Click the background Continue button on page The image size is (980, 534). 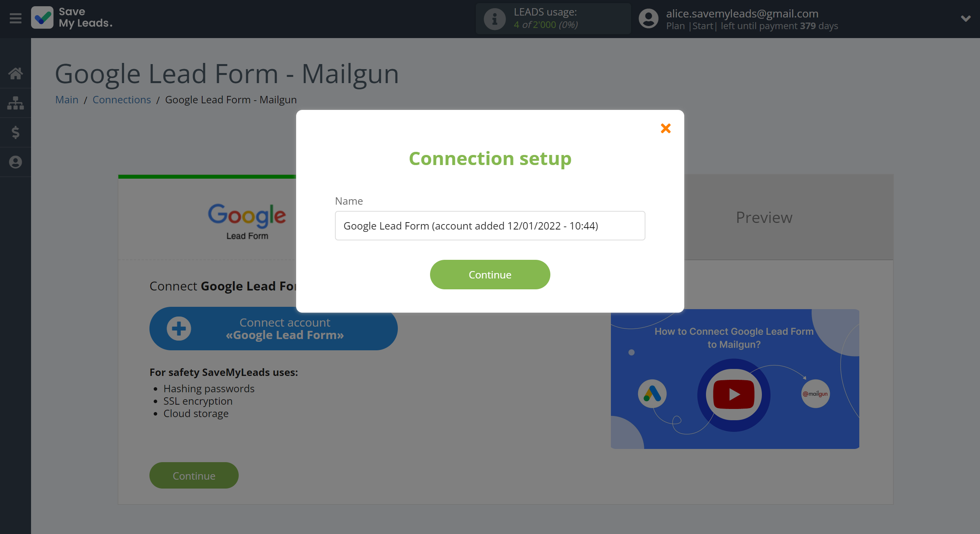point(194,475)
